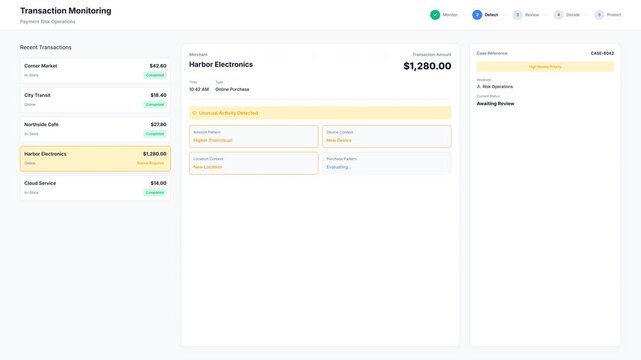Click the step 3 Review circle
Image resolution: width=641 pixels, height=360 pixels.
pyautogui.click(x=518, y=15)
